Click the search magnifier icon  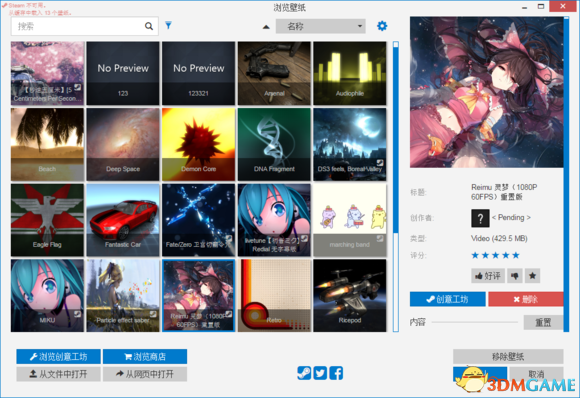(x=149, y=26)
